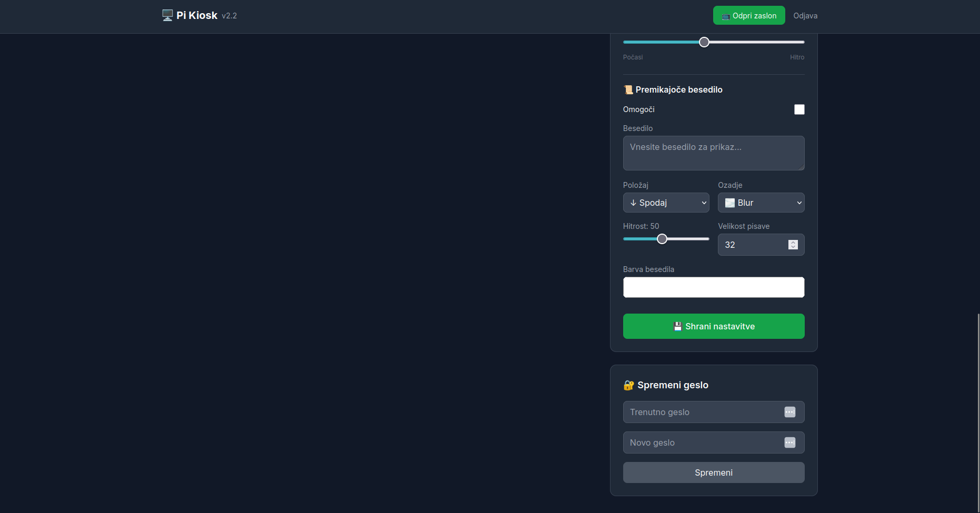Enable the Omogoči scrolling text checkbox

[x=799, y=109]
